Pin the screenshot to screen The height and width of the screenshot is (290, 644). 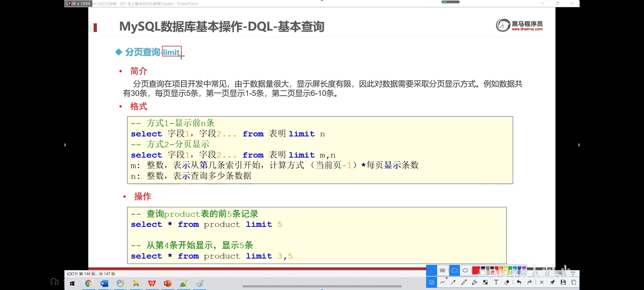point(552,282)
